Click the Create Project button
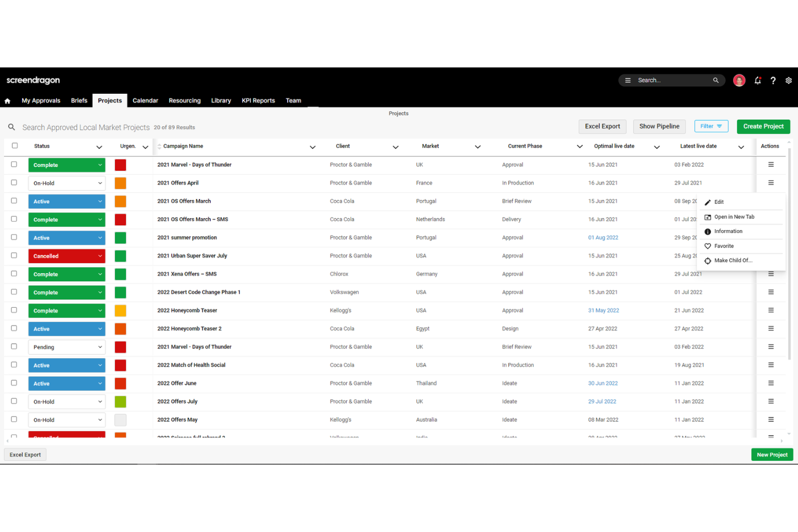The height and width of the screenshot is (532, 798). click(763, 126)
